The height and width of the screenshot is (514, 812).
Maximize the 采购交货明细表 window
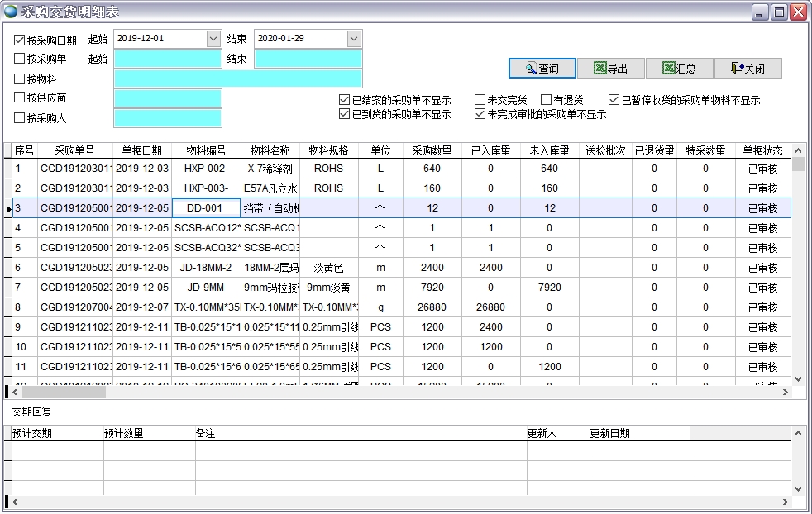click(779, 12)
